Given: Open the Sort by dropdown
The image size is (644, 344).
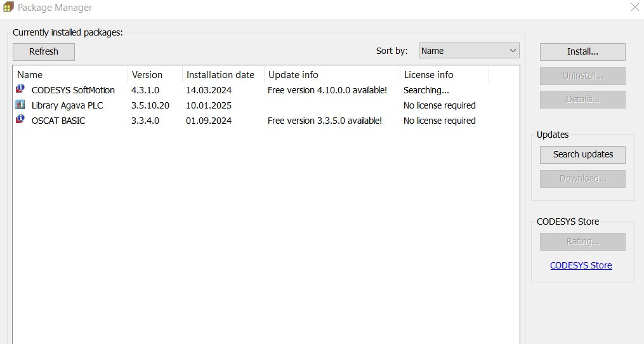Looking at the screenshot, I should pos(469,51).
